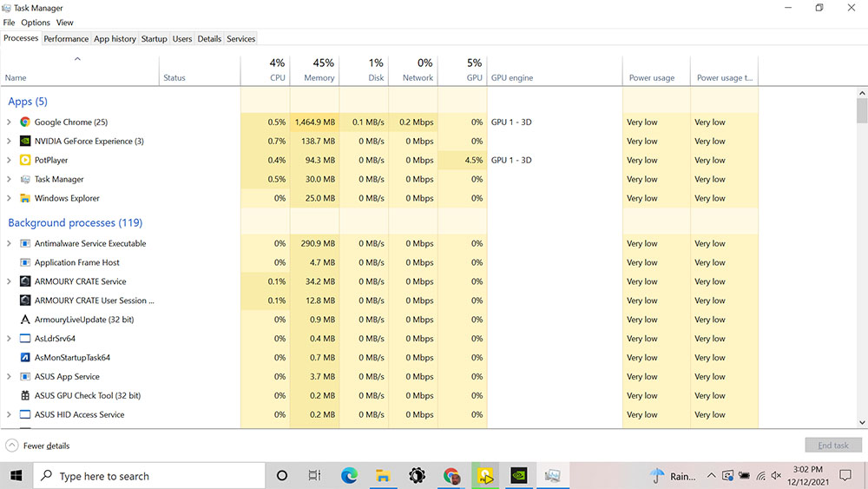This screenshot has height=489, width=868.
Task: Click the PotPlayer process icon
Action: coord(25,160)
